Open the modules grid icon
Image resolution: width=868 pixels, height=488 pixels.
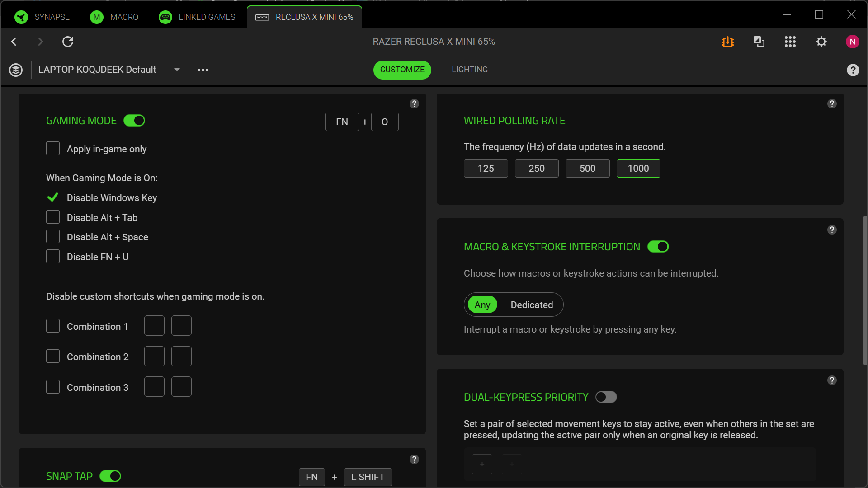pyautogui.click(x=790, y=42)
